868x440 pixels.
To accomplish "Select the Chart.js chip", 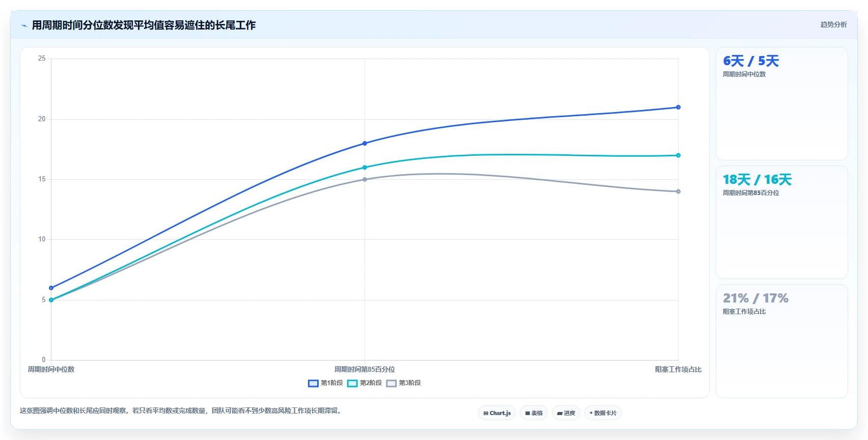I will (x=497, y=413).
